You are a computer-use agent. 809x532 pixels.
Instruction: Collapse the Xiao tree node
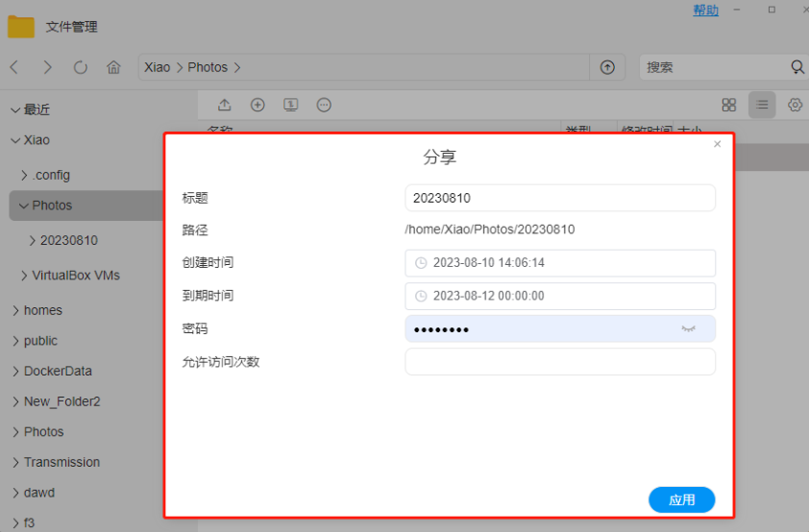(x=15, y=140)
